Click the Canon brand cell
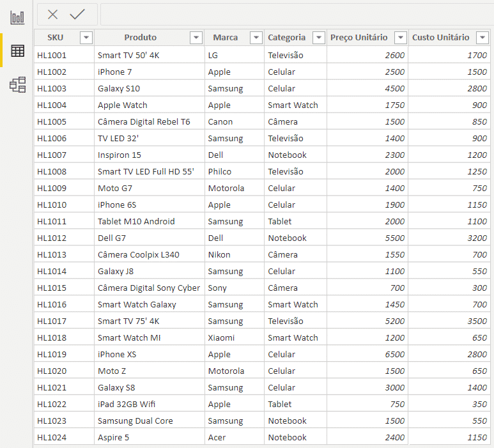The height and width of the screenshot is (448, 494). [235, 122]
